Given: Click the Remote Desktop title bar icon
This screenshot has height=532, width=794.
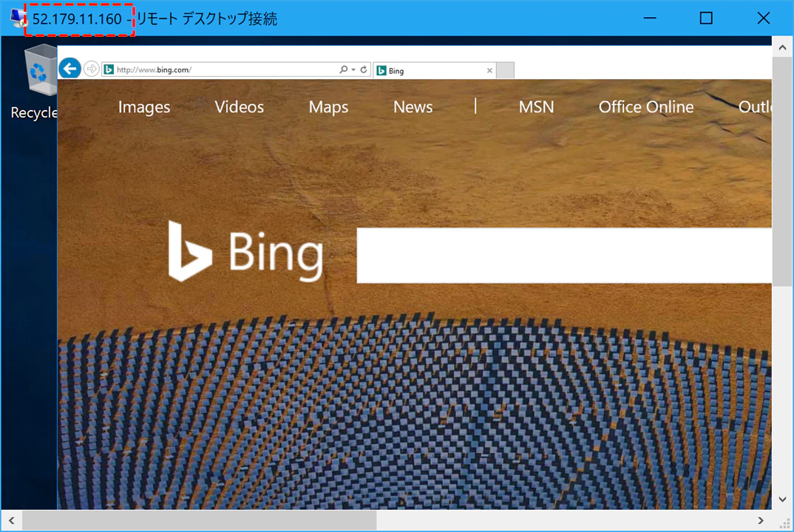Looking at the screenshot, I should 18,18.
